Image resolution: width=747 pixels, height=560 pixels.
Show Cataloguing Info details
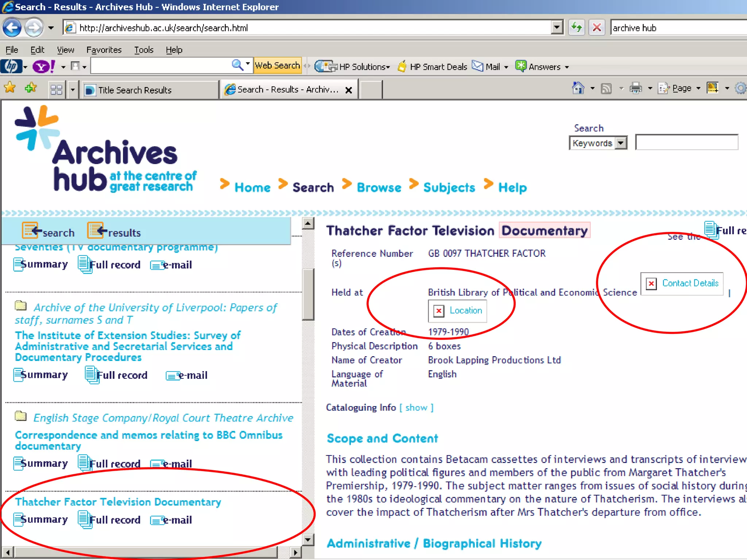point(416,408)
